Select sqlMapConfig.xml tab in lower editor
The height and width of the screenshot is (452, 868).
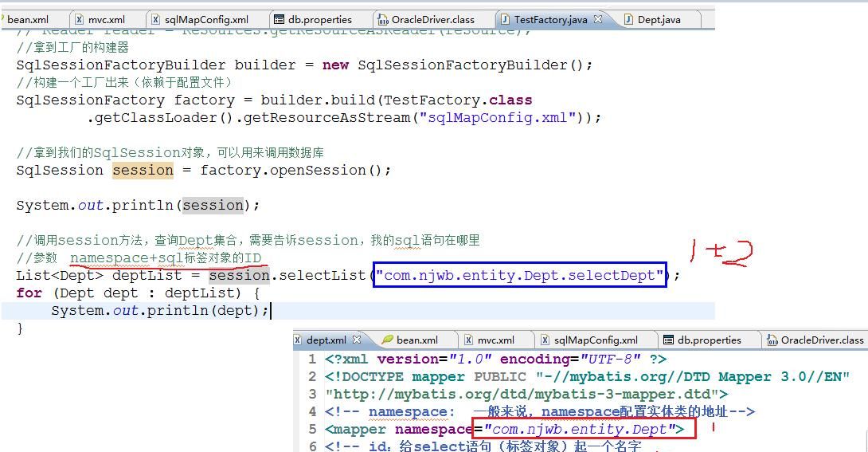[x=595, y=340]
